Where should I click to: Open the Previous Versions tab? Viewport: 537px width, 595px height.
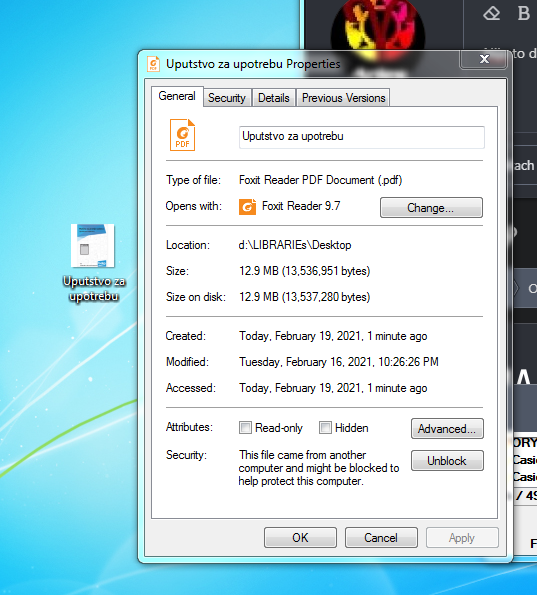343,98
